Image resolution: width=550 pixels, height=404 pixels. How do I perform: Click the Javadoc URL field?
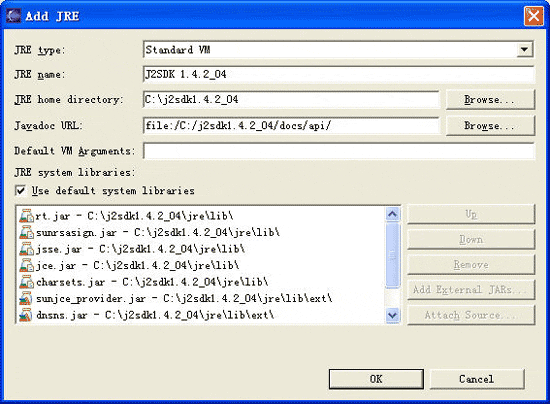[x=291, y=126]
